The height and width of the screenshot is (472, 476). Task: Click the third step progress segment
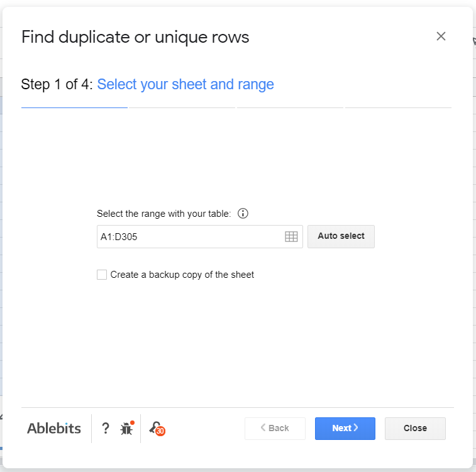coord(291,108)
